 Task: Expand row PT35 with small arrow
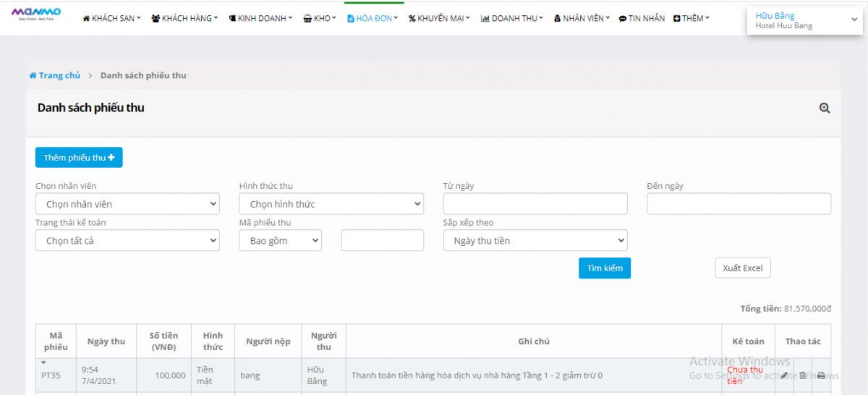coord(43,362)
